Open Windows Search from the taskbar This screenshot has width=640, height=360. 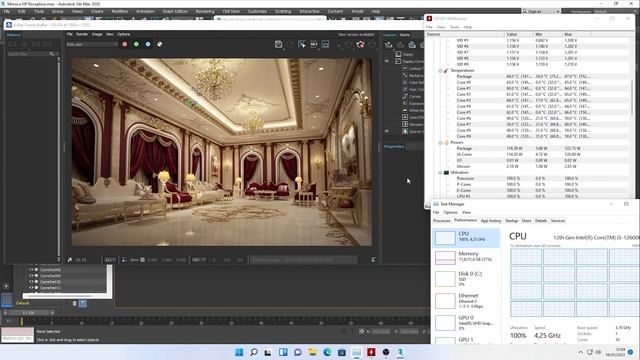(254, 352)
